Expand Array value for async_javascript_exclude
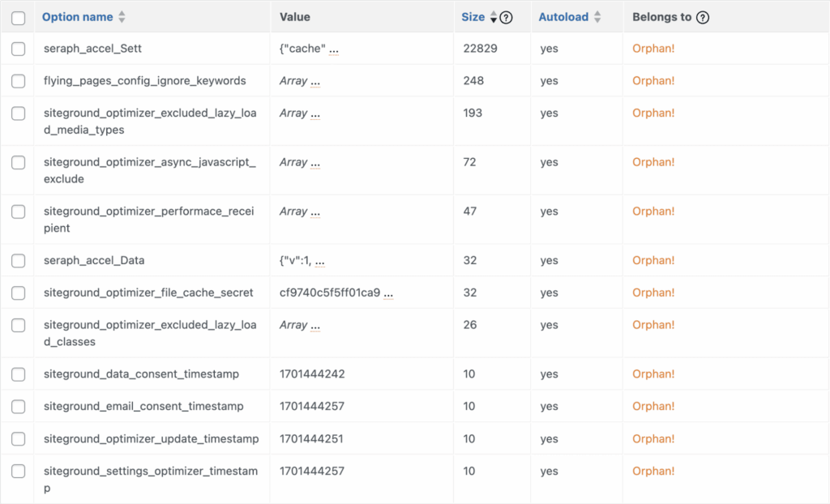Image resolution: width=830 pixels, height=504 pixels. pos(315,164)
